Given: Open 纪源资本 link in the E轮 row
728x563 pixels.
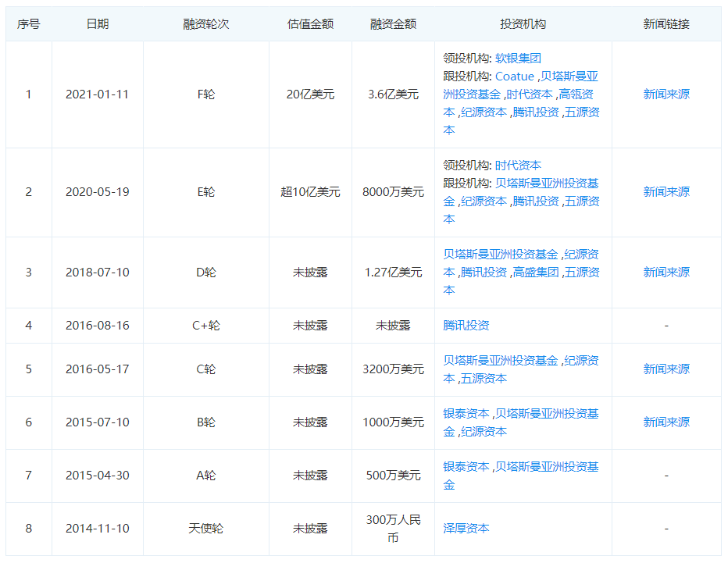Looking at the screenshot, I should [484, 201].
